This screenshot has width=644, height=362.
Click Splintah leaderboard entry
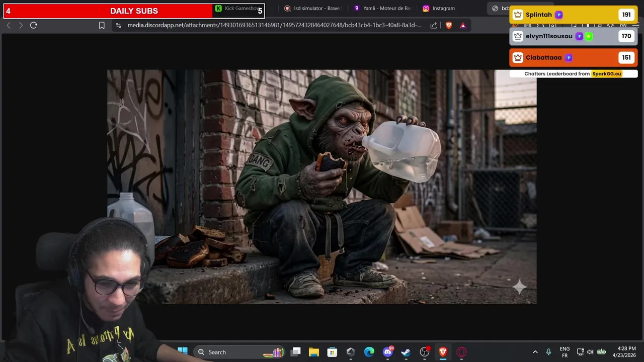[574, 15]
